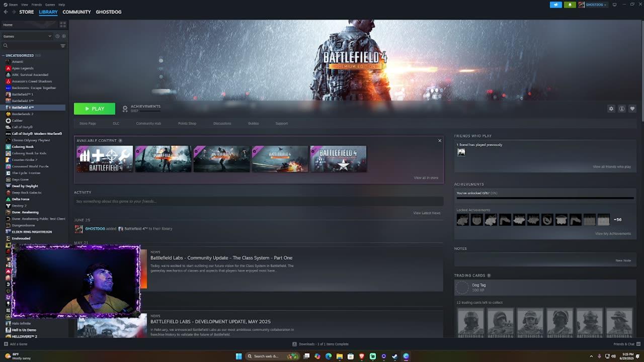The height and width of the screenshot is (362, 644).
Task: Open the Points Shop tab
Action: (187, 123)
